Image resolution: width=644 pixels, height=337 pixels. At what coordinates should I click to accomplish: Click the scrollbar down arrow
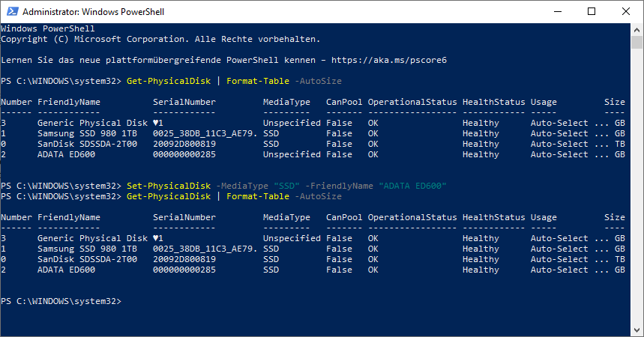coord(637,330)
